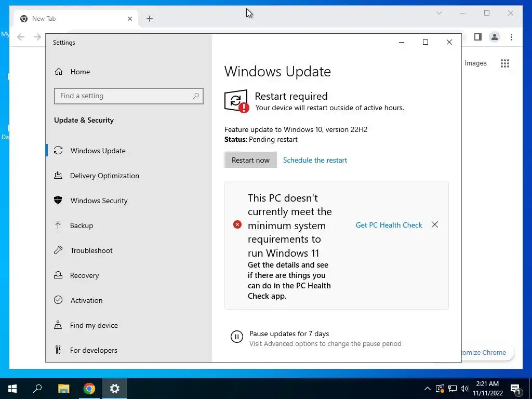The height and width of the screenshot is (399, 532).
Task: Dismiss the Windows 11 requirements notice
Action: click(x=435, y=224)
